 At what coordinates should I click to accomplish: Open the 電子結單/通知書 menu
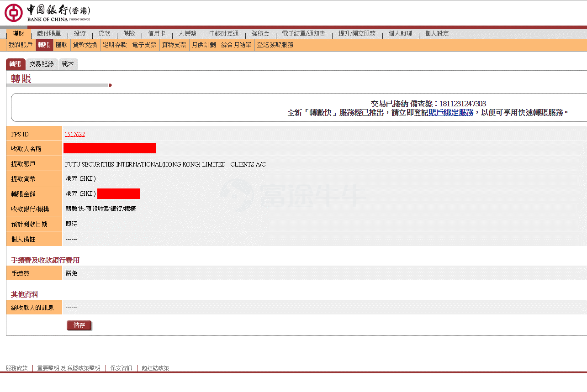(303, 34)
